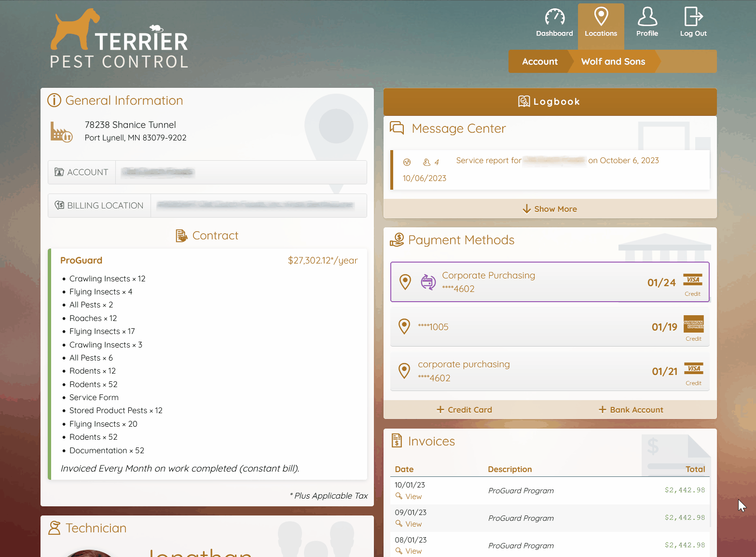
Task: Click the Technician person icon
Action: [x=55, y=528]
